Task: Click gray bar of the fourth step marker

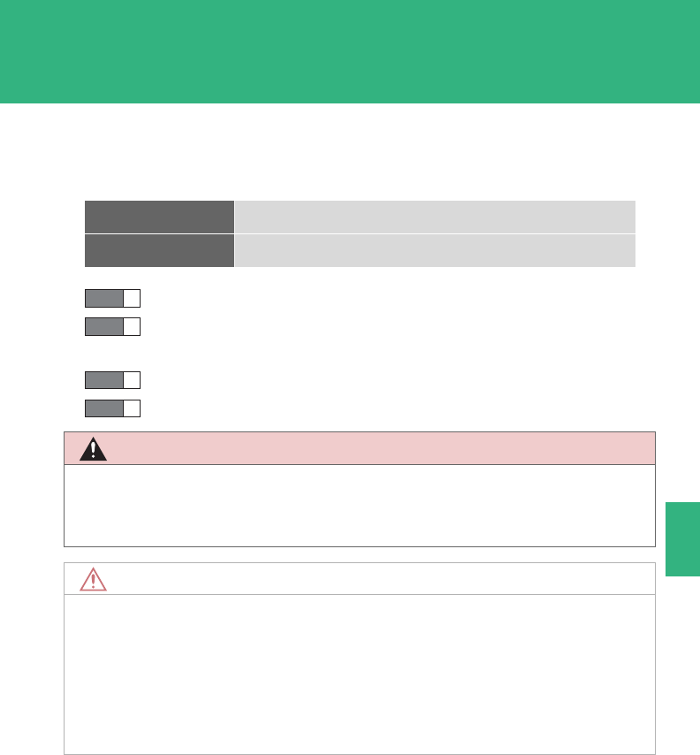Action: (104, 408)
